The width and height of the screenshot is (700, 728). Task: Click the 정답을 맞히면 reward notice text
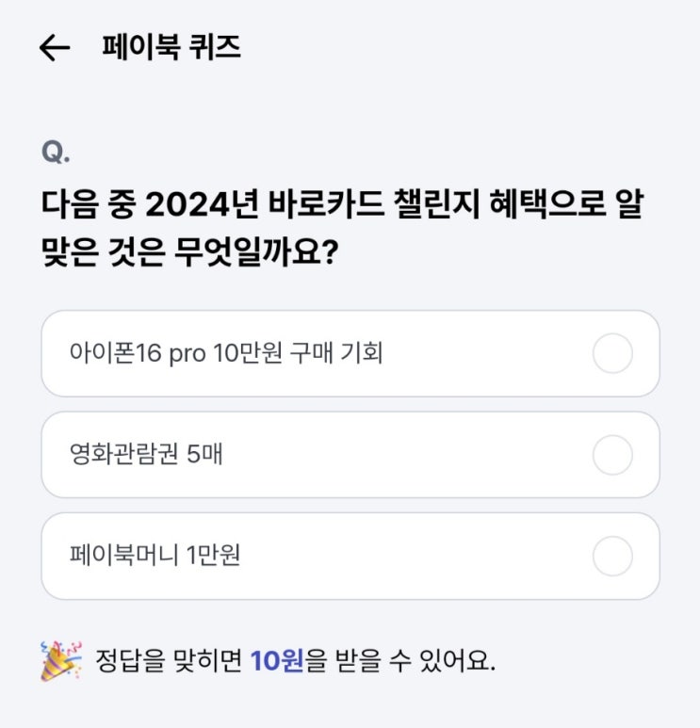(x=169, y=661)
